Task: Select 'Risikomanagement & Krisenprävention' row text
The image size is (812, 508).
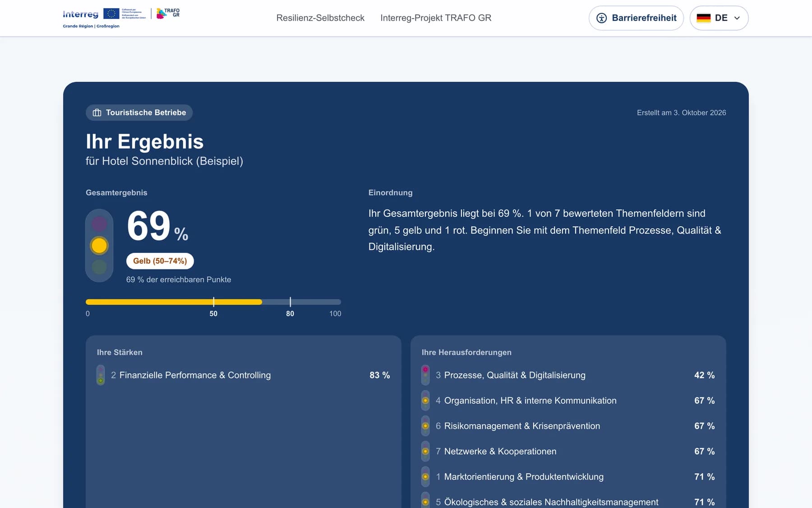Action: point(522,426)
